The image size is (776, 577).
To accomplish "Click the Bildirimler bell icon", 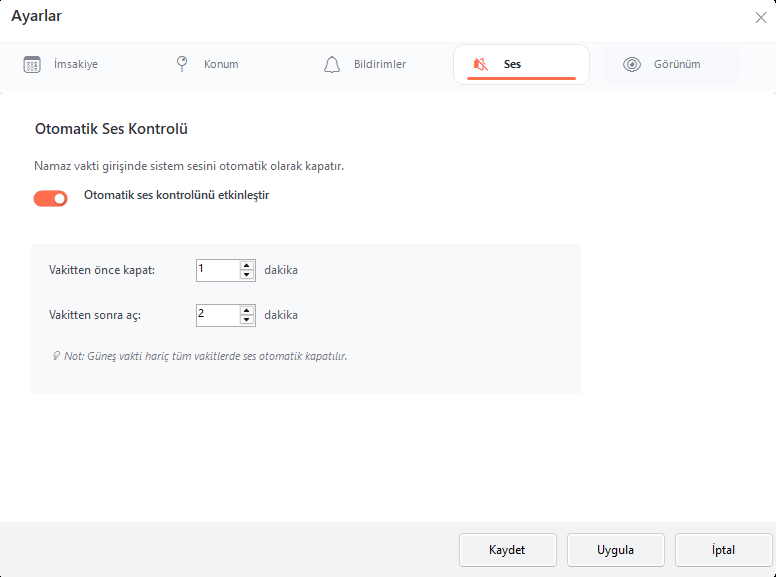I will click(332, 64).
